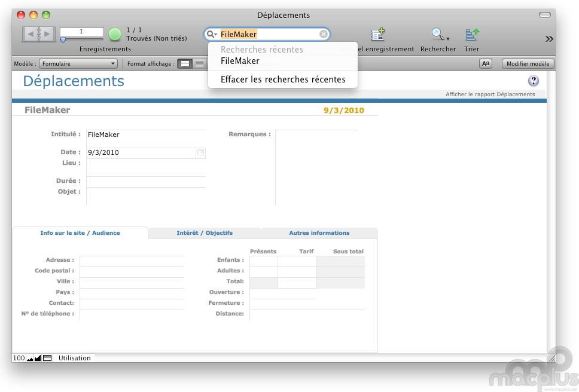This screenshot has width=579, height=392.
Task: Expand the toolbar overflow chevrons
Action: [549, 39]
